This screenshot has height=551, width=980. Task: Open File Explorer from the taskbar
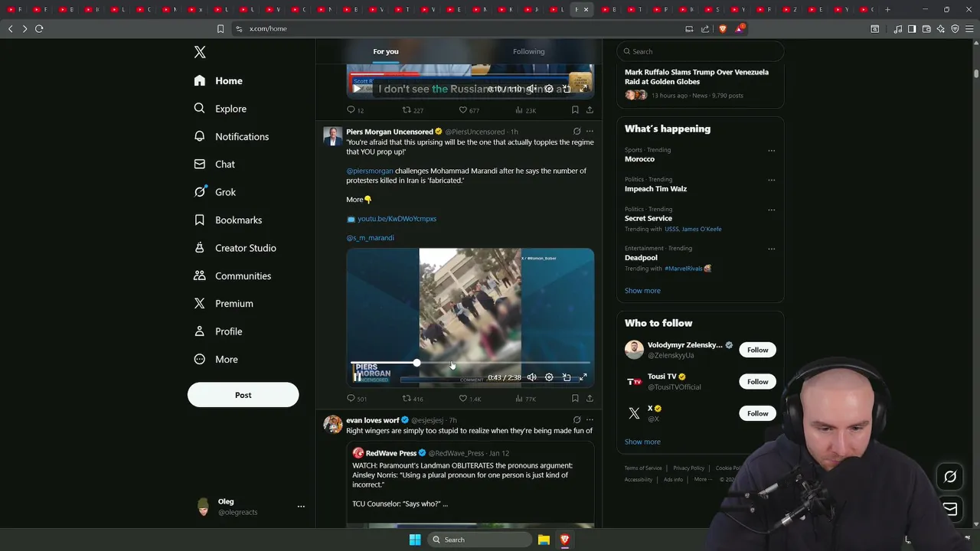[x=544, y=540]
